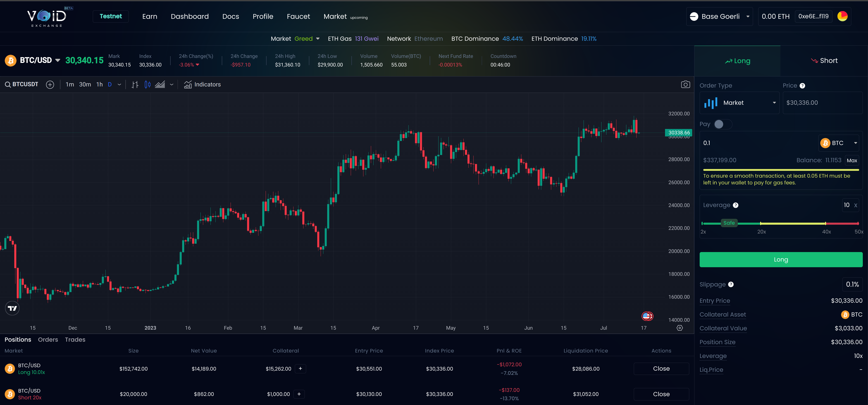Click the Safe leverage slider handle

(x=729, y=223)
